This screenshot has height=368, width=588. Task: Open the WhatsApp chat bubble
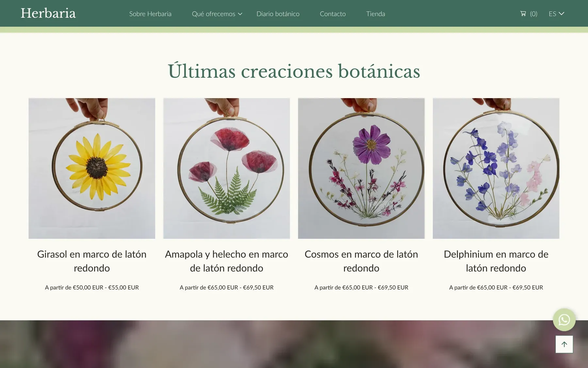[x=564, y=320]
